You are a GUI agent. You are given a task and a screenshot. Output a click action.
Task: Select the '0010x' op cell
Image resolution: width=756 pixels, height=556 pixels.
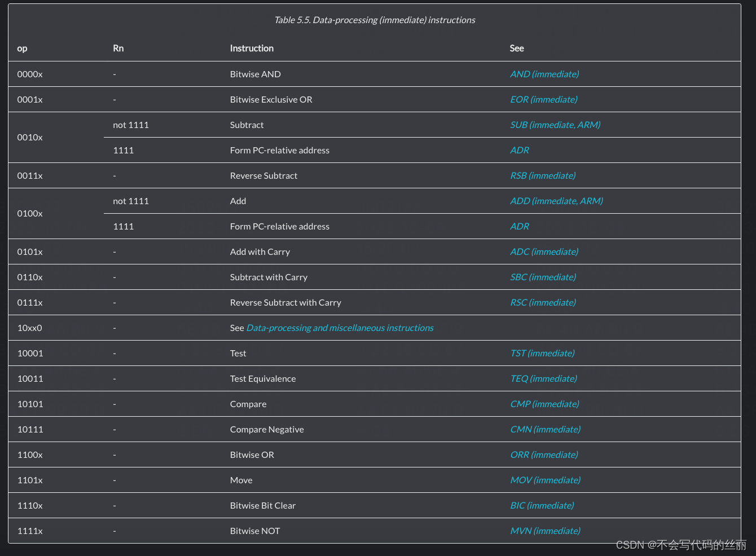[x=30, y=137]
